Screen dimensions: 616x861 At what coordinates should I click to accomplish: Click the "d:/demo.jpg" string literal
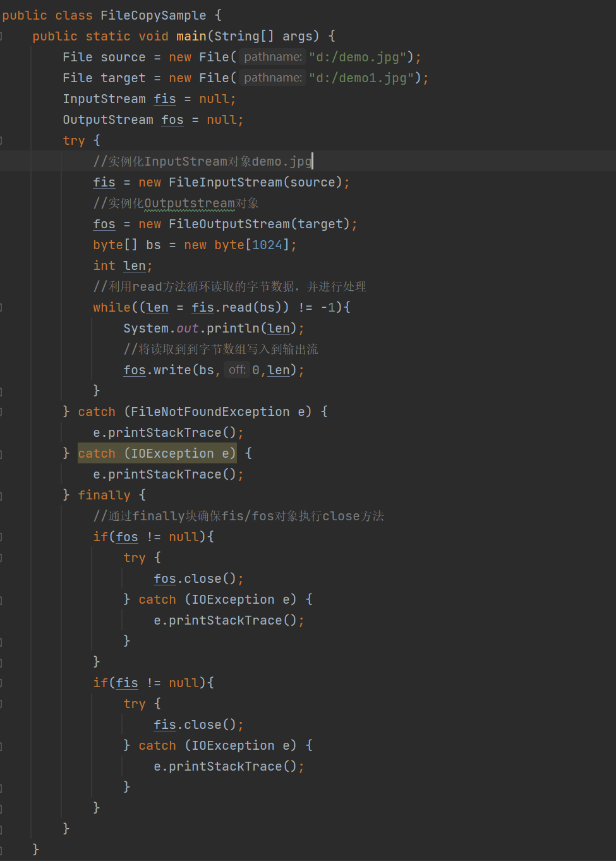(x=358, y=58)
